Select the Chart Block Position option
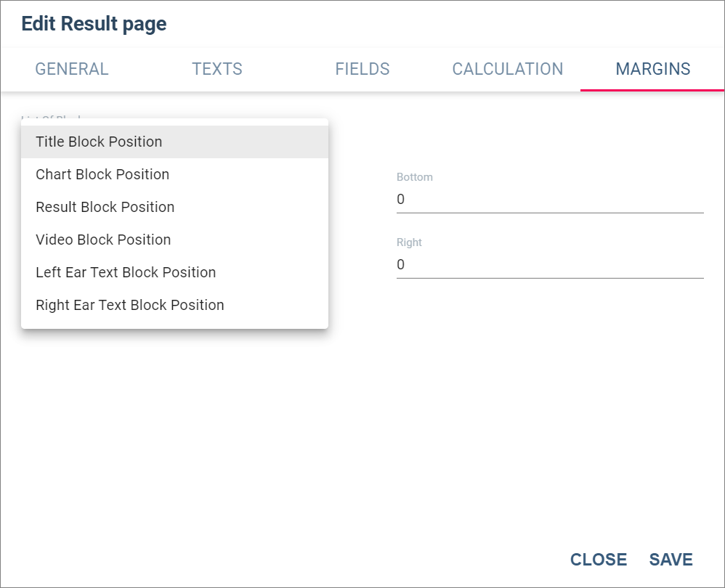Screen dimensions: 725x588 pos(175,175)
